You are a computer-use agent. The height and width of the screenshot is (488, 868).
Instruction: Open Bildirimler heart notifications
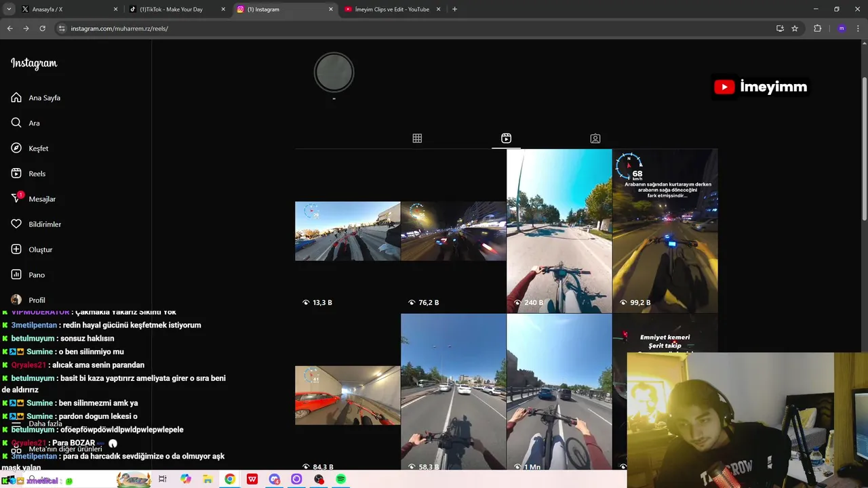coord(35,224)
